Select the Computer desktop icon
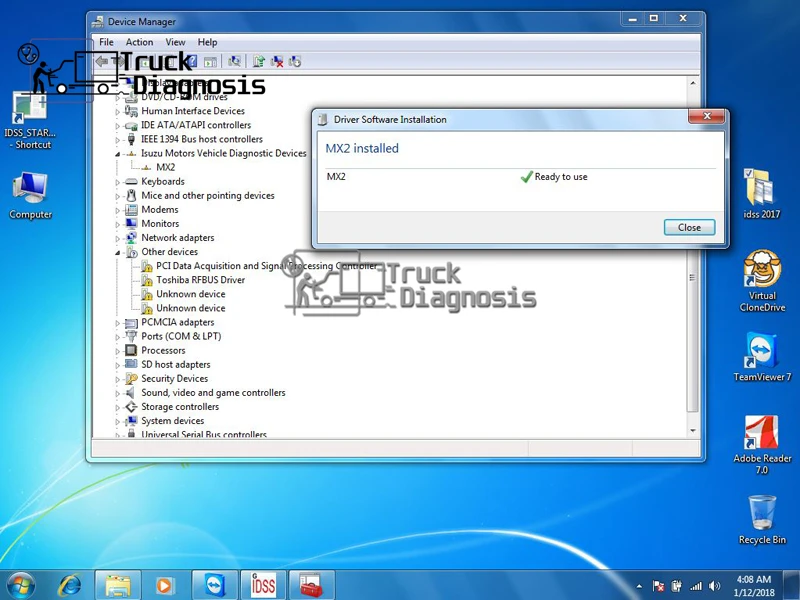Screen dimensions: 800x600 31,195
